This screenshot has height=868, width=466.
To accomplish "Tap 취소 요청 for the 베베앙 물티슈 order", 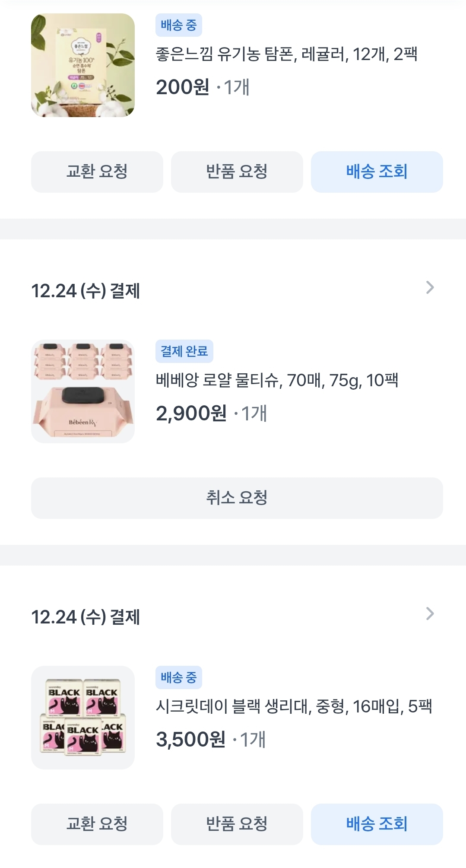I will pyautogui.click(x=237, y=498).
